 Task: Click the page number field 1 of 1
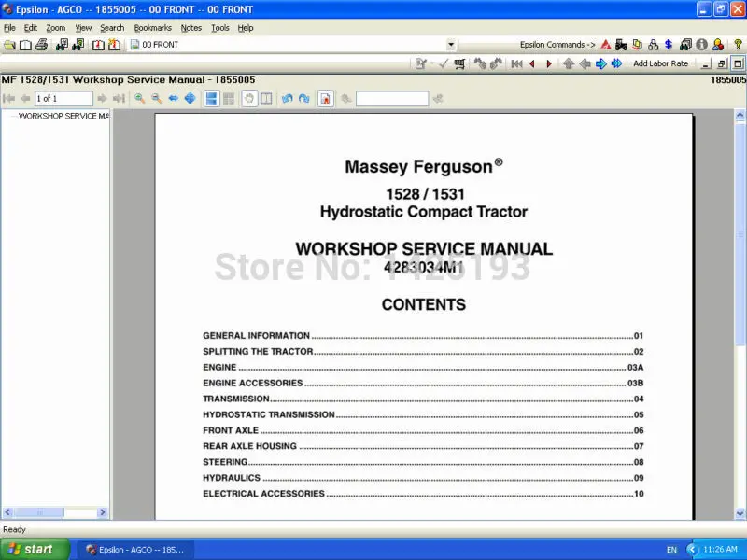[63, 99]
